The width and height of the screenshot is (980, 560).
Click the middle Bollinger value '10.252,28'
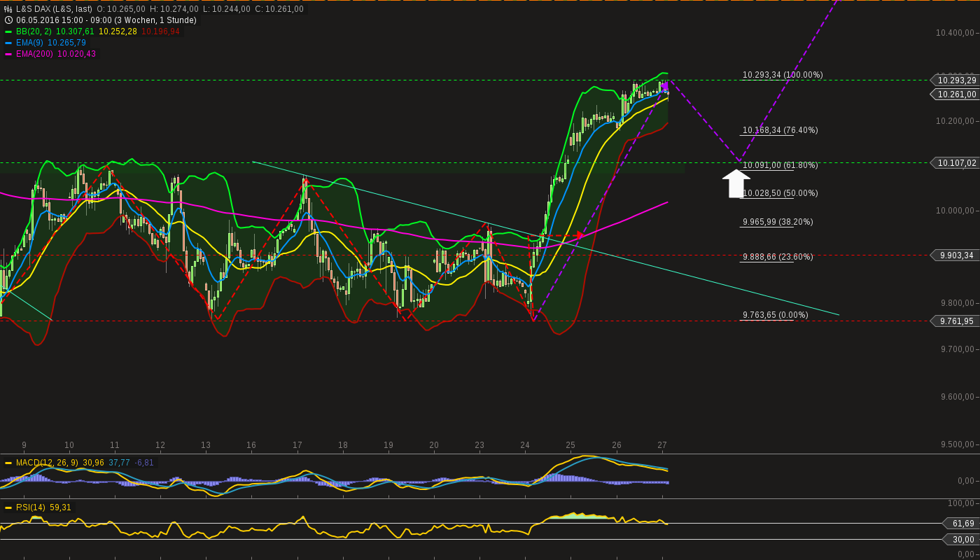tap(118, 31)
